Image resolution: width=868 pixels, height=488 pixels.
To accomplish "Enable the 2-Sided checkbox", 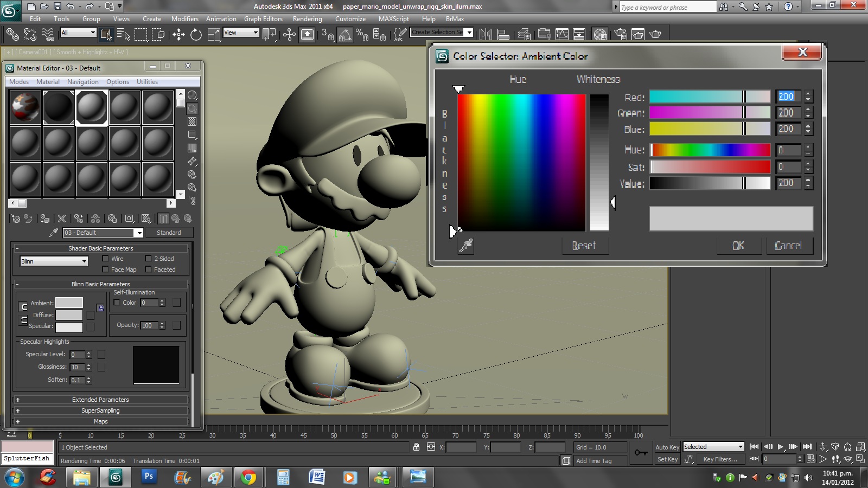I will click(148, 259).
